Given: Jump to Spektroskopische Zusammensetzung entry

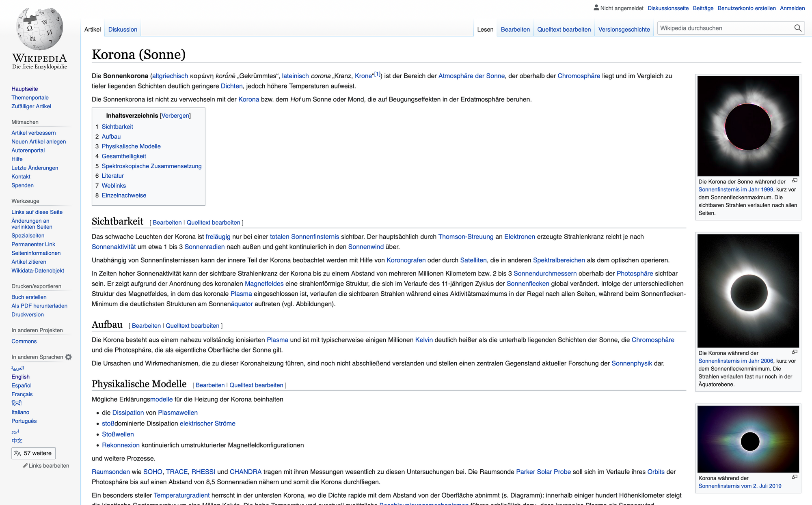Looking at the screenshot, I should pos(151,166).
